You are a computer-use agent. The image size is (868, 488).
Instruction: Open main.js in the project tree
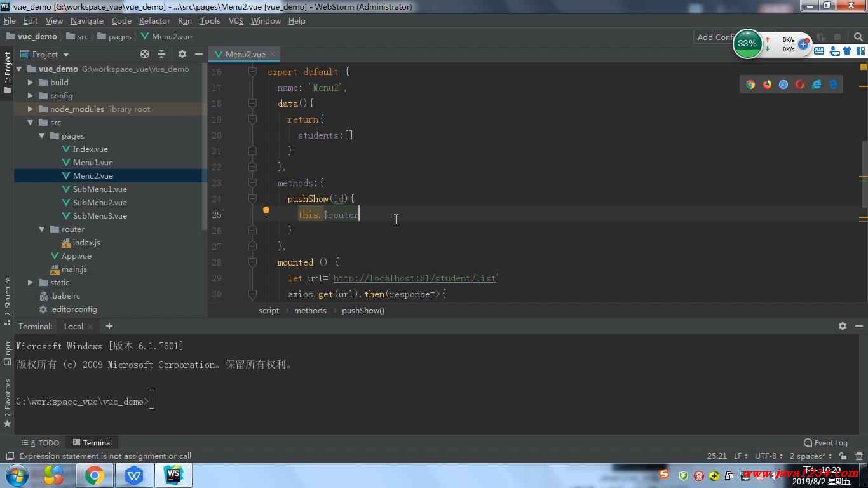point(74,269)
